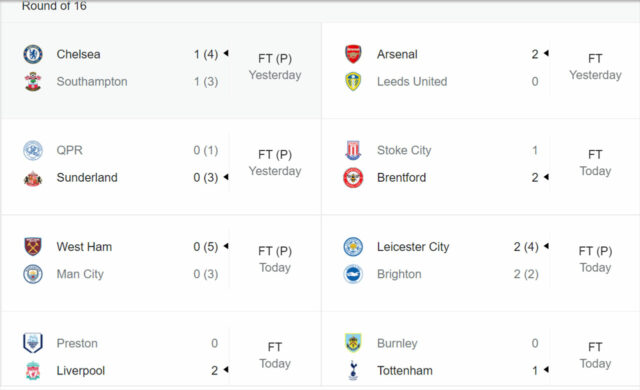
Task: Click the Round of 16 heading
Action: (x=54, y=6)
